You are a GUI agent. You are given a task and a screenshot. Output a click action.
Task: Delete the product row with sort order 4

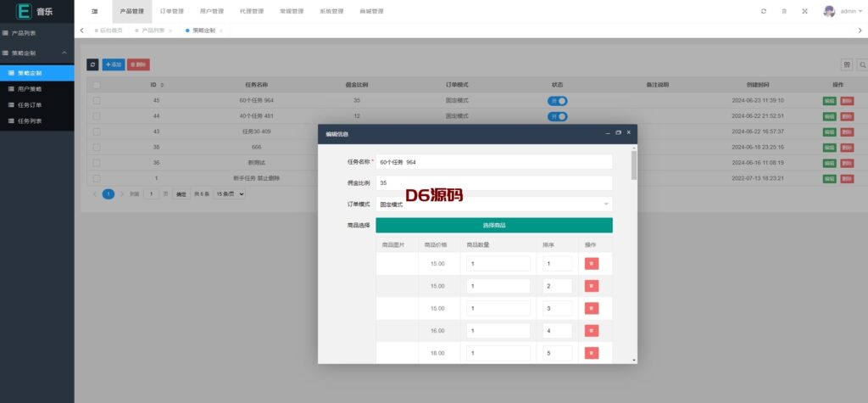(x=591, y=330)
